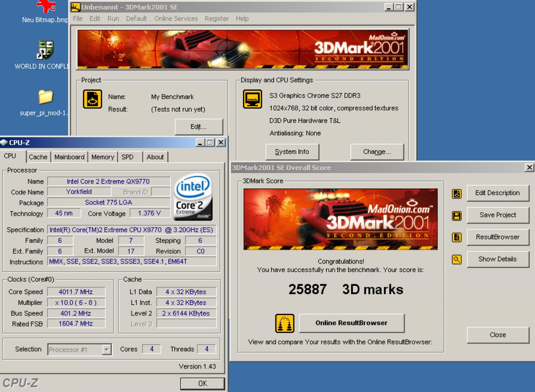Click the Revision value C0
The image size is (535, 392).
(x=201, y=251)
